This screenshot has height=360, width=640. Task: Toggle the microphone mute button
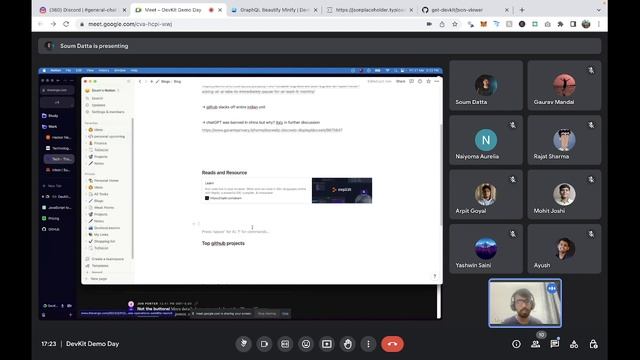[x=243, y=344]
